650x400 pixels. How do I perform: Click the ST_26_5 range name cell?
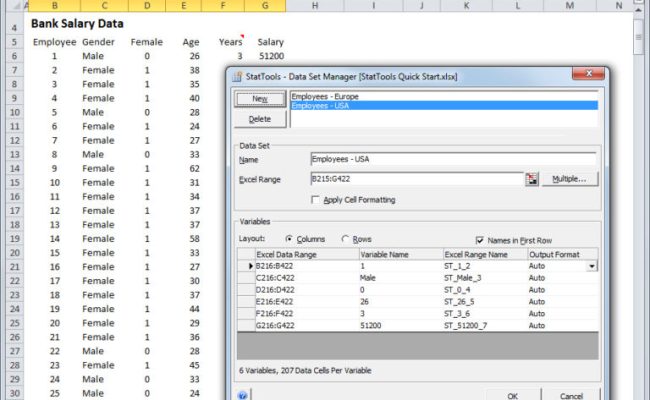point(485,302)
